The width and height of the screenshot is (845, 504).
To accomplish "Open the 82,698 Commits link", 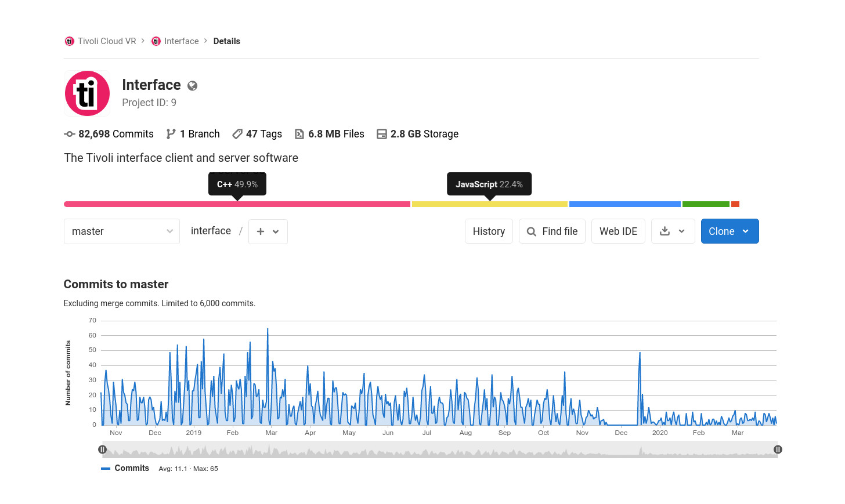I will 116,134.
